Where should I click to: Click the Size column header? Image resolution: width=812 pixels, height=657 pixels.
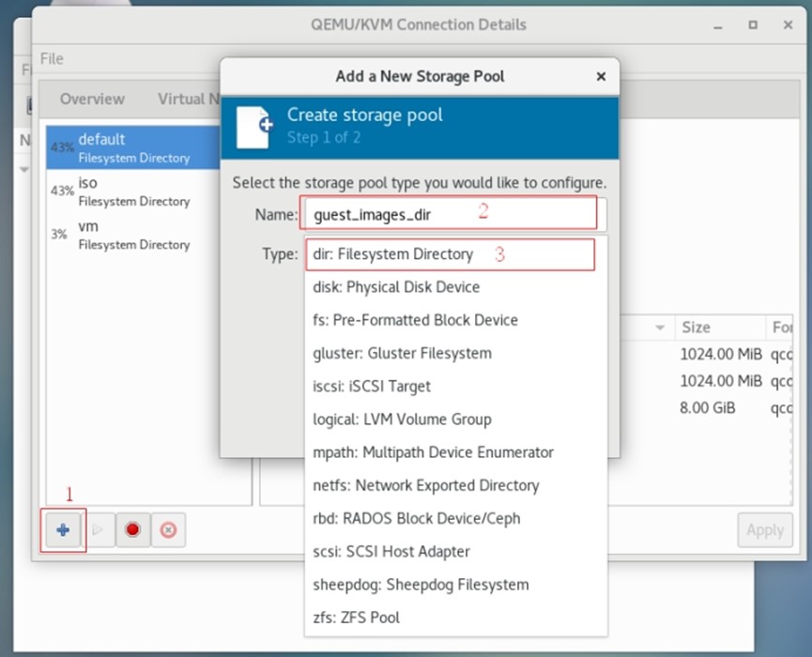720,328
